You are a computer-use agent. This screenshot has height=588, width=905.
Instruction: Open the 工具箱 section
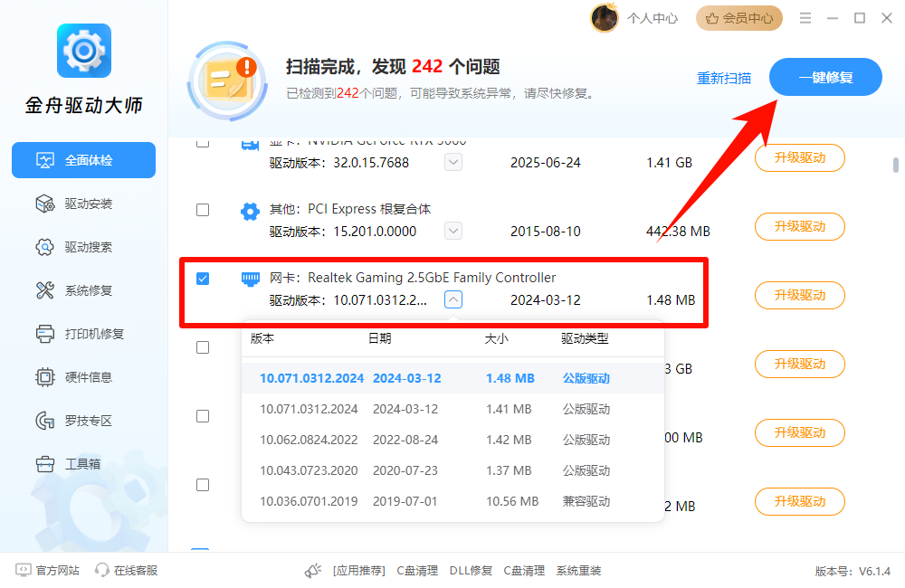click(x=83, y=463)
